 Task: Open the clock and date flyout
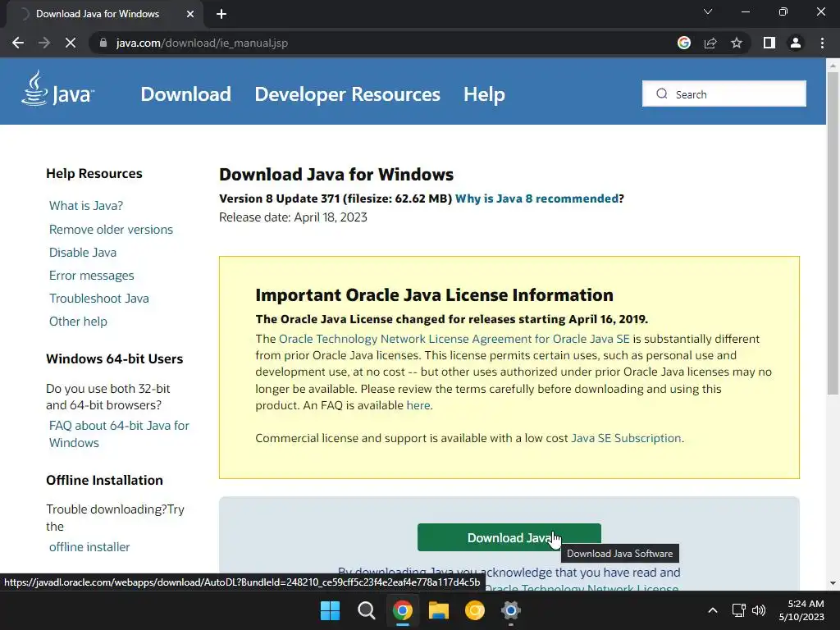801,610
